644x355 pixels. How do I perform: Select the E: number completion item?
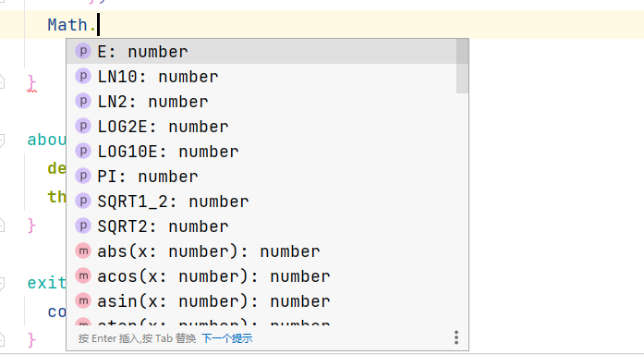[x=261, y=52]
